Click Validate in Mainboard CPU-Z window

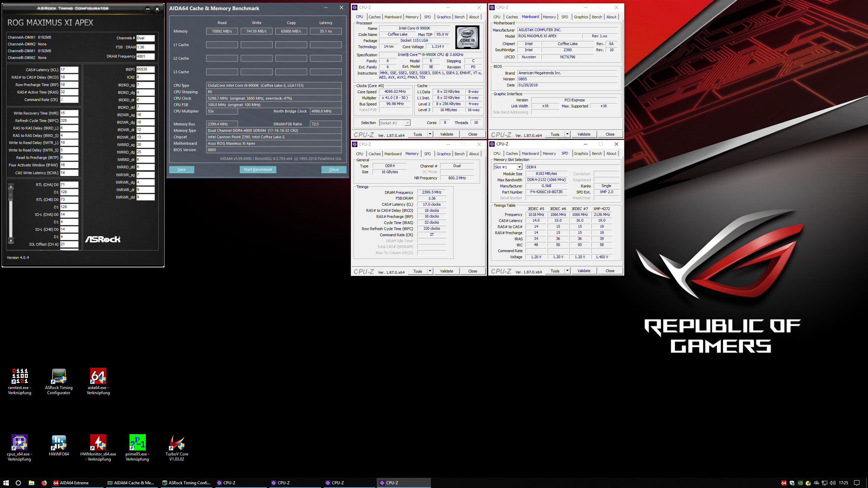[x=584, y=134]
